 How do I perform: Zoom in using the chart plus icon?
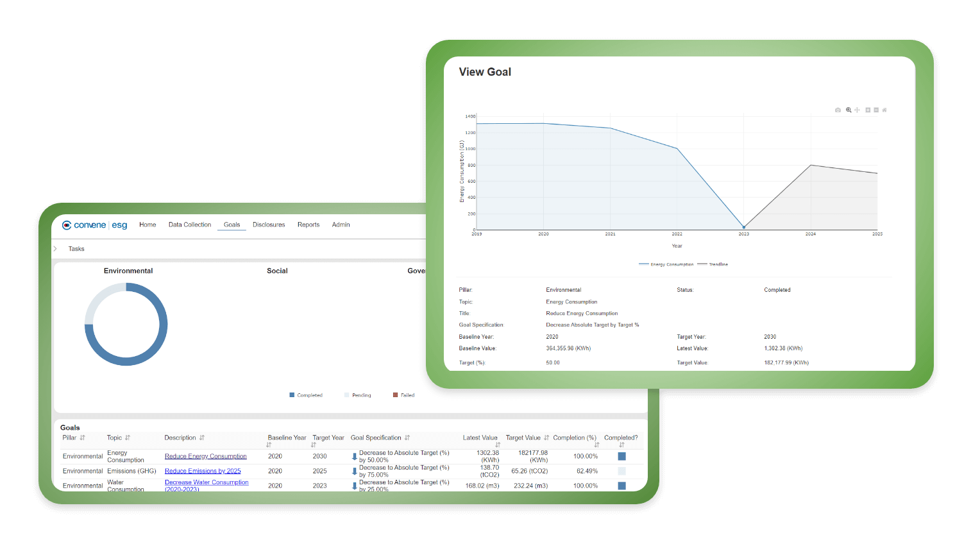[868, 110]
